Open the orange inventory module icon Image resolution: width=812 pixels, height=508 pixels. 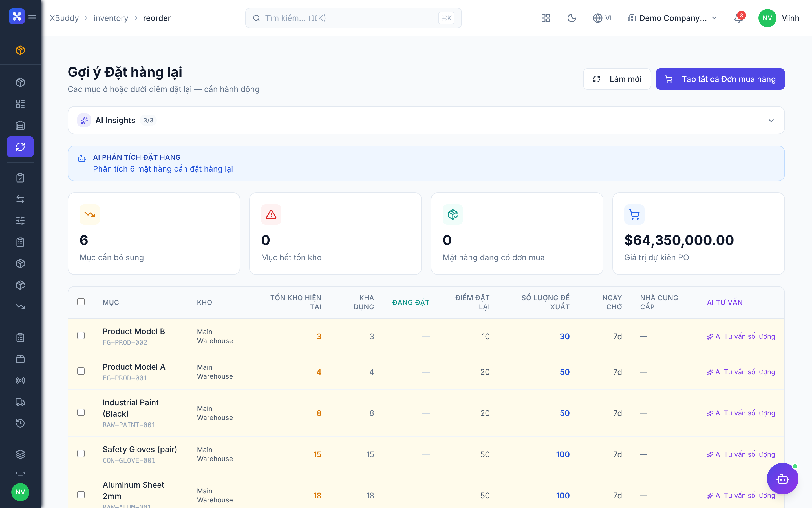click(21, 51)
